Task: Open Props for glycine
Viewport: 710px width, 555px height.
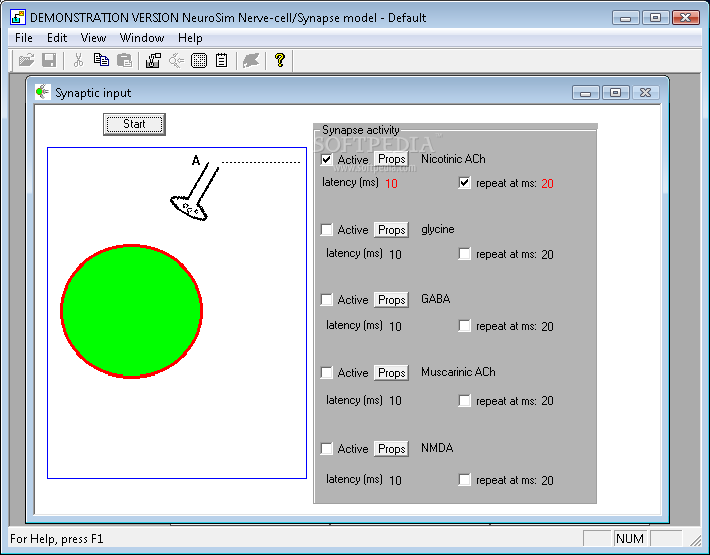Action: (x=391, y=230)
